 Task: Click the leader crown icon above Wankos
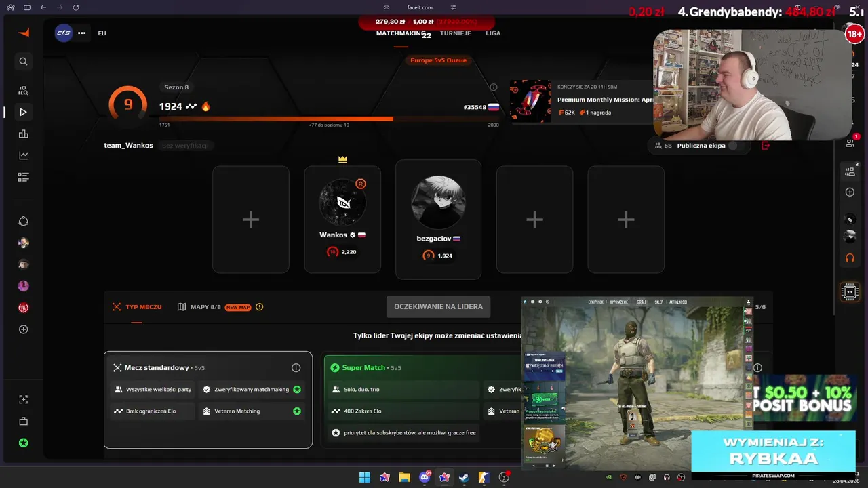click(x=342, y=159)
